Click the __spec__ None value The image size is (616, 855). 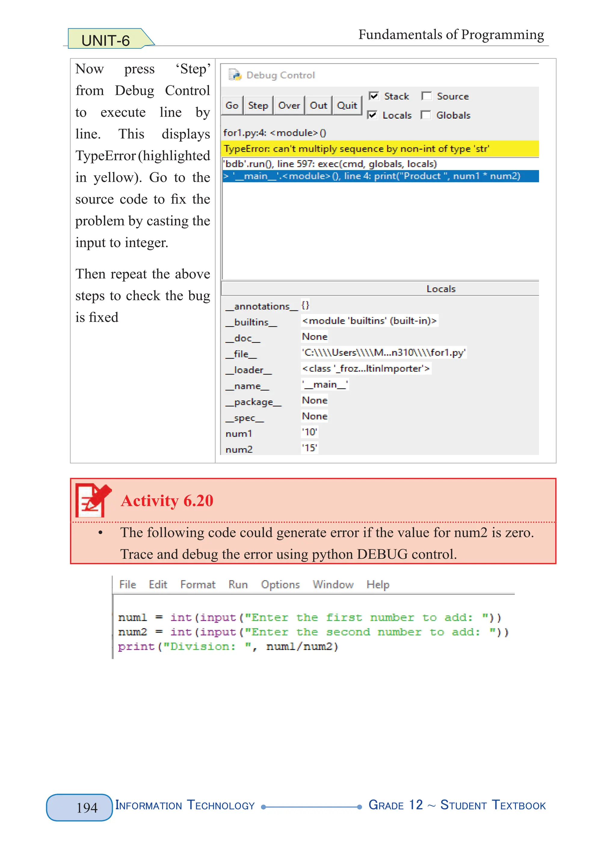pos(315,416)
